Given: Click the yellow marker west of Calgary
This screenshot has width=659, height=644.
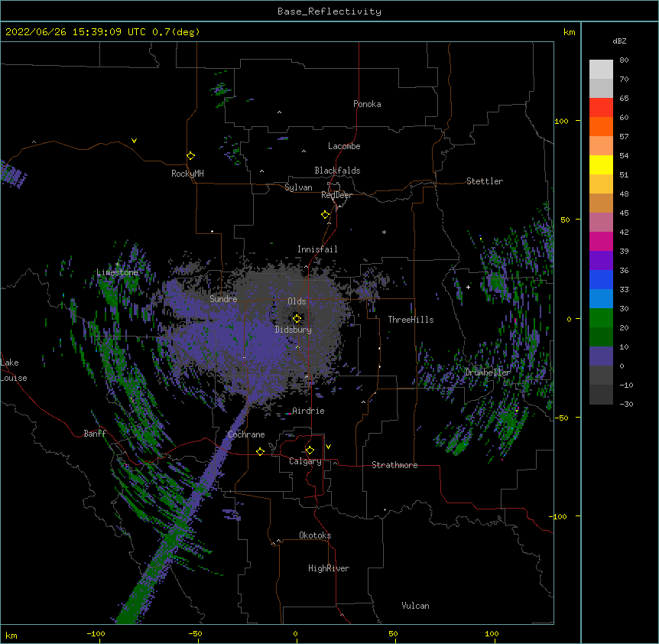Looking at the screenshot, I should (260, 451).
